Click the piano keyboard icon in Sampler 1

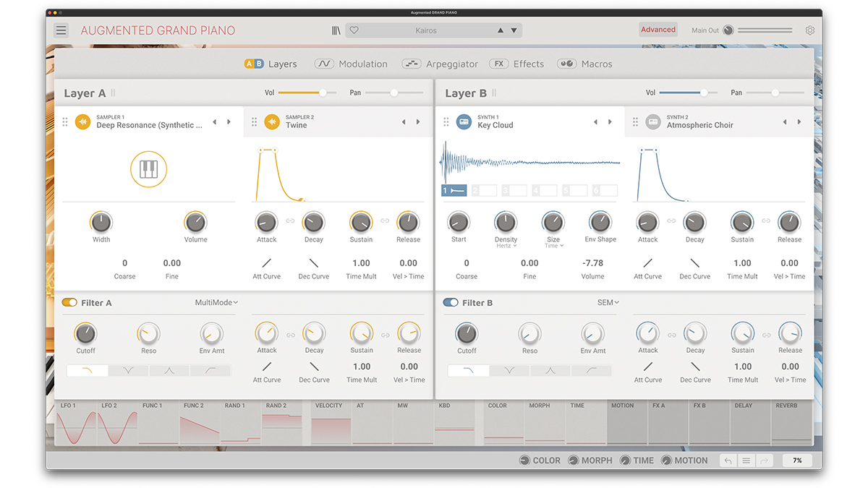(x=148, y=170)
